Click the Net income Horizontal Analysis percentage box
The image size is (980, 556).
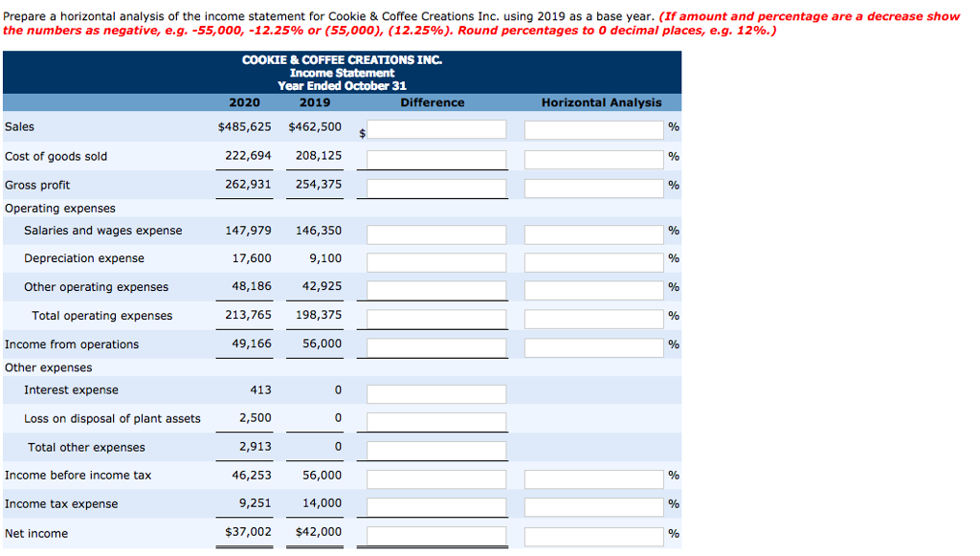pyautogui.click(x=593, y=536)
